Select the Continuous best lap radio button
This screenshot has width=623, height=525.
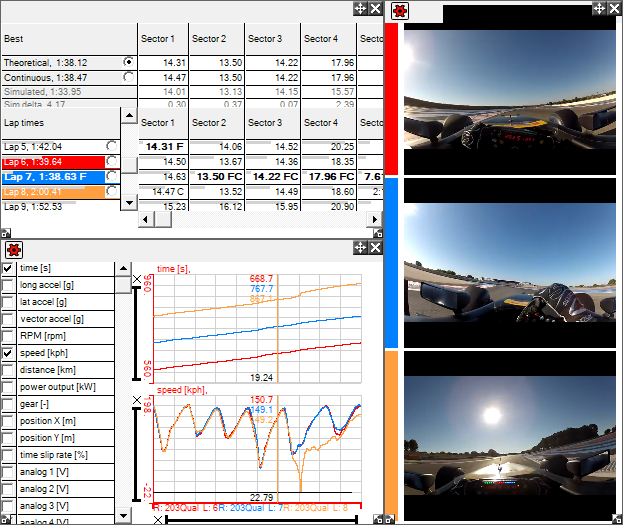[128, 77]
